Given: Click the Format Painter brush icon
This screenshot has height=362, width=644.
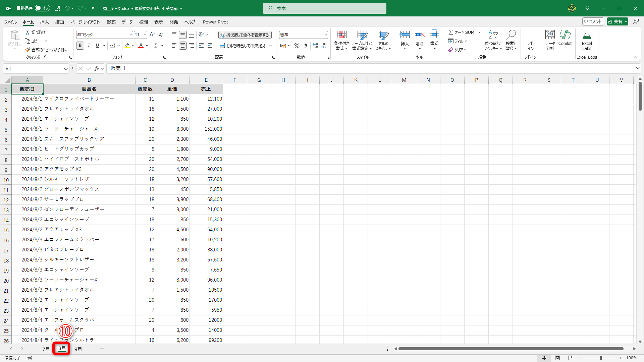Looking at the screenshot, I should pyautogui.click(x=28, y=50).
